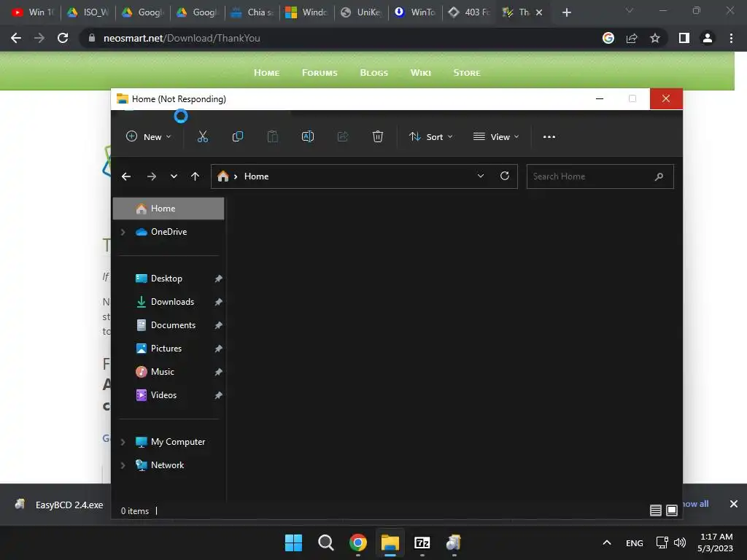Switch to large thumbnails view in status bar
The width and height of the screenshot is (747, 560).
coord(672,510)
